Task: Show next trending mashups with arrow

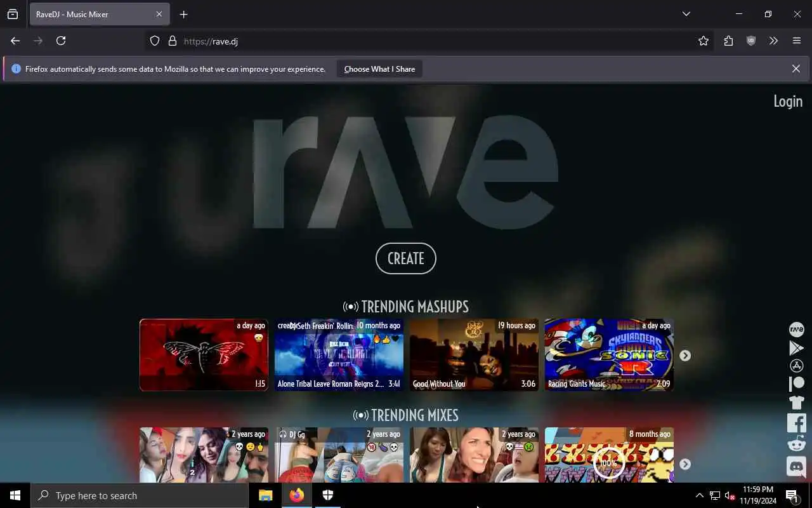Action: (x=685, y=356)
